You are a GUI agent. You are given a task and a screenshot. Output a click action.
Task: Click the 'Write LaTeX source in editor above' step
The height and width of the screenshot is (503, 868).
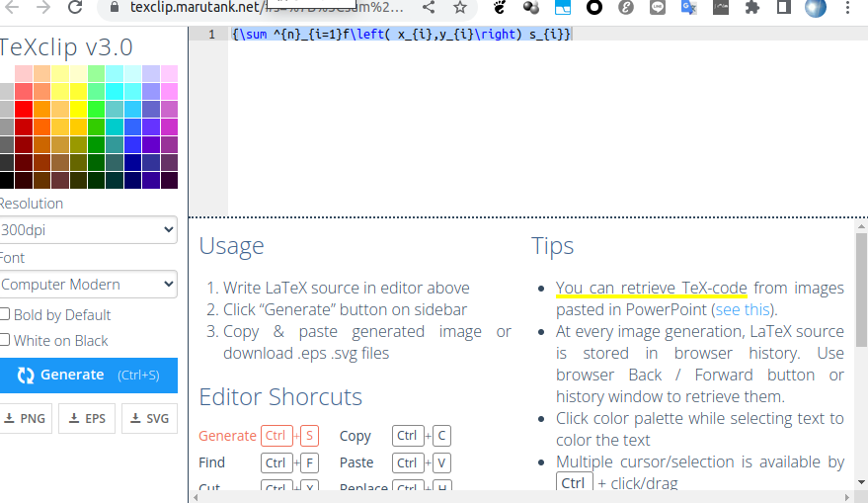click(346, 288)
